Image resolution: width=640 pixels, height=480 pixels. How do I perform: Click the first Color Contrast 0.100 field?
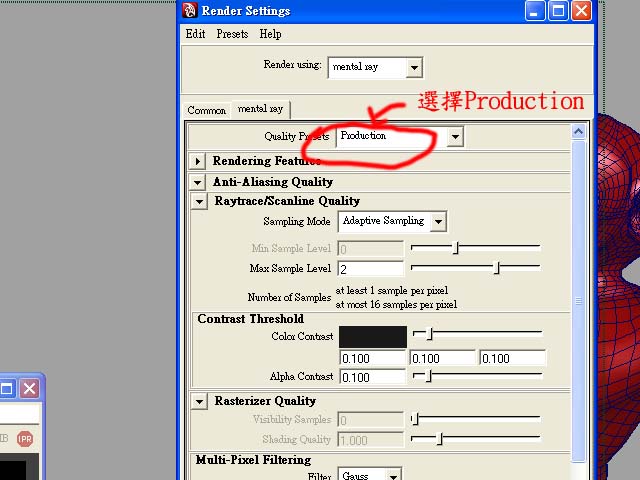point(372,358)
